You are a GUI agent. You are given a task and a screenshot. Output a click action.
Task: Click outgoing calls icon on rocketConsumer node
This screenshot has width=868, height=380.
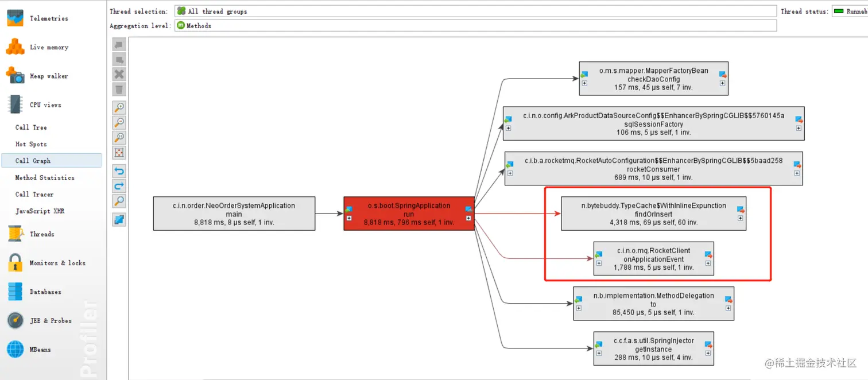[x=797, y=165]
